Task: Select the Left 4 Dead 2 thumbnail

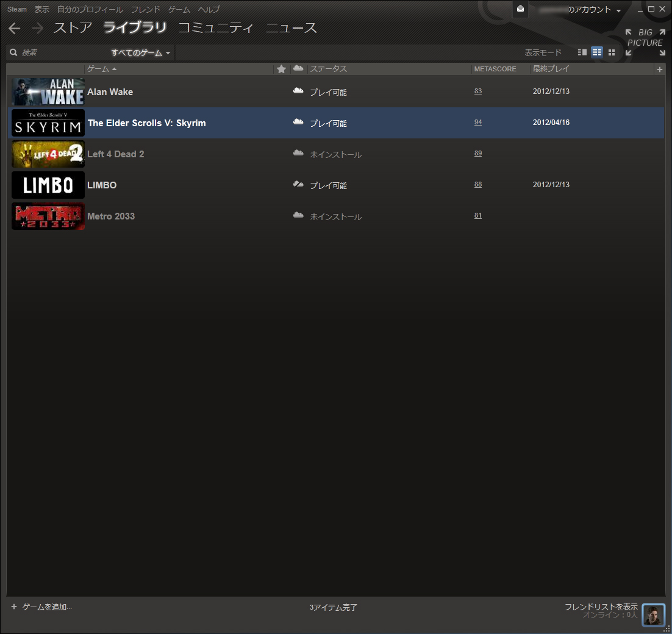Action: (48, 154)
